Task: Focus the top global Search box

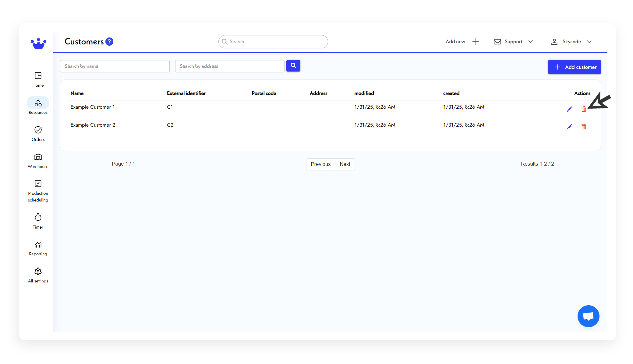Action: click(x=273, y=42)
